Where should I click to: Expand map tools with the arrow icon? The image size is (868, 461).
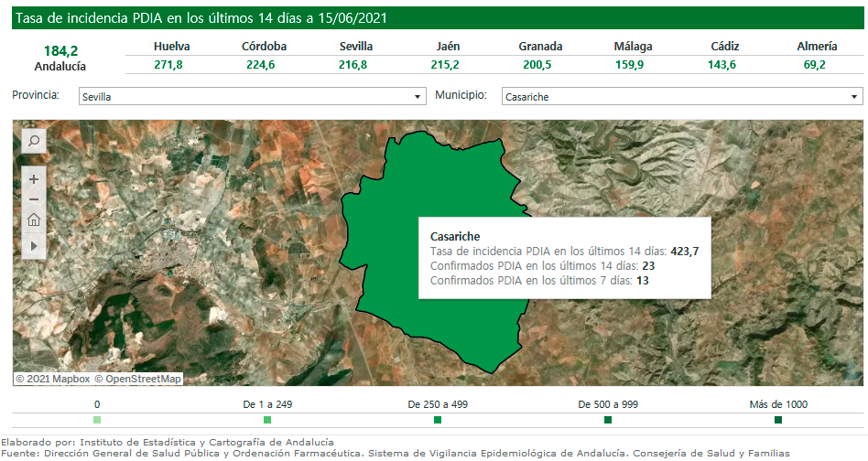point(34,245)
